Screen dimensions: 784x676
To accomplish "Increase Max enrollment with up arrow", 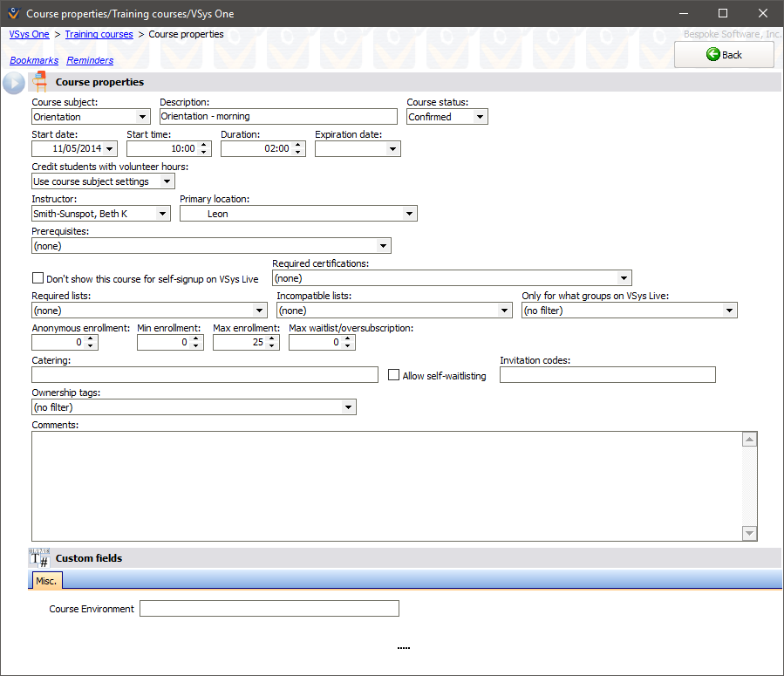I will click(x=275, y=338).
